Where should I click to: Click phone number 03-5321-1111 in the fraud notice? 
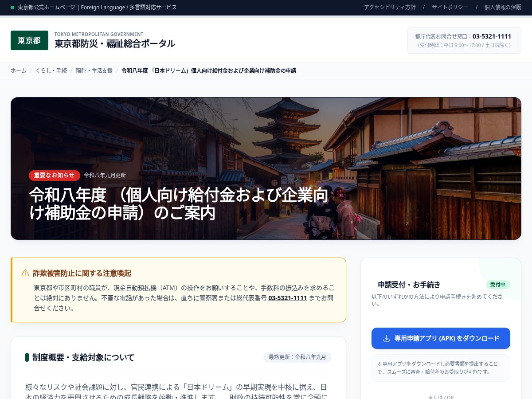pyautogui.click(x=288, y=298)
